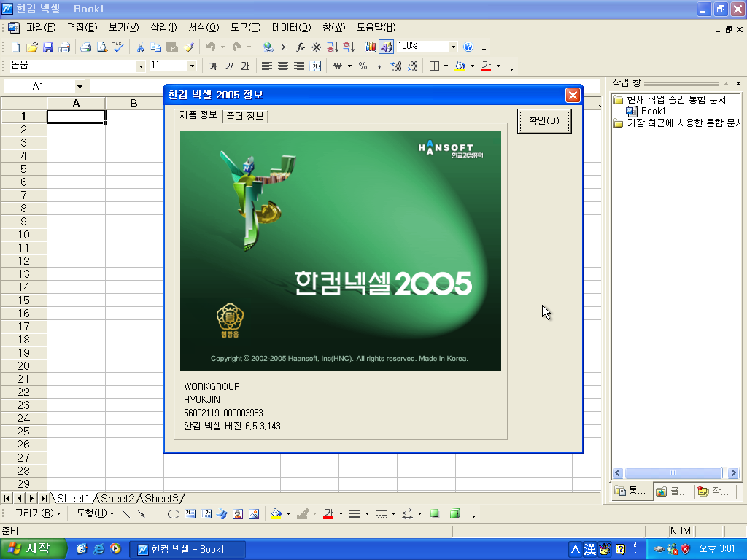Viewport: 747px width, 560px height.
Task: Click the IME 漢 language bar icon
Action: pyautogui.click(x=589, y=550)
